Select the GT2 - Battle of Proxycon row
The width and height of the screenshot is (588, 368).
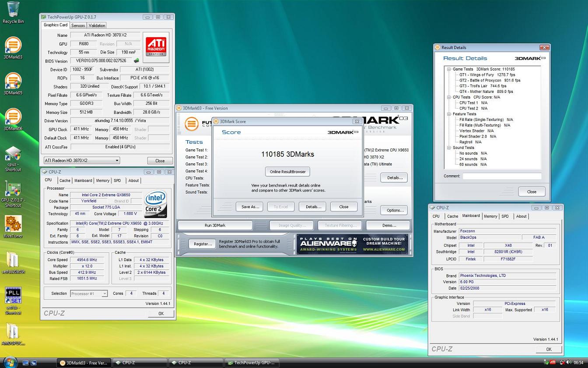click(490, 81)
